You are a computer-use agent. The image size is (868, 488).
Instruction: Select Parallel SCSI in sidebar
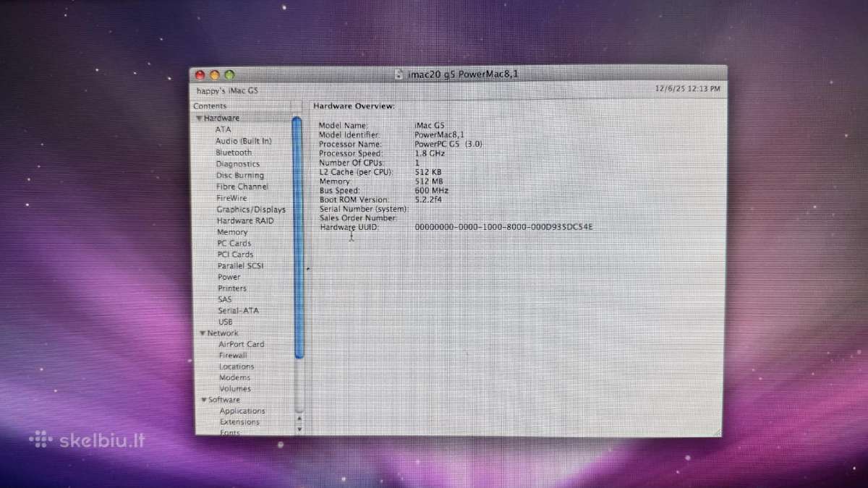point(241,266)
